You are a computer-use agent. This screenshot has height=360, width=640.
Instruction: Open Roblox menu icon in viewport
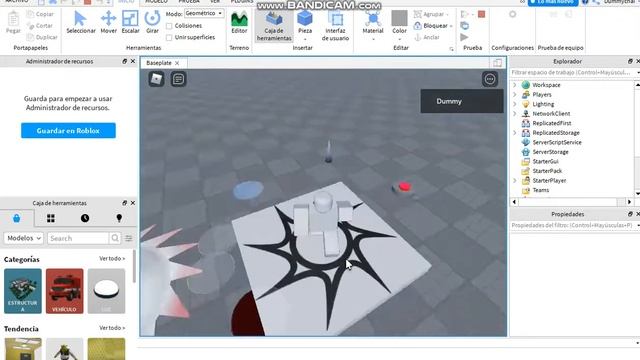[x=156, y=79]
